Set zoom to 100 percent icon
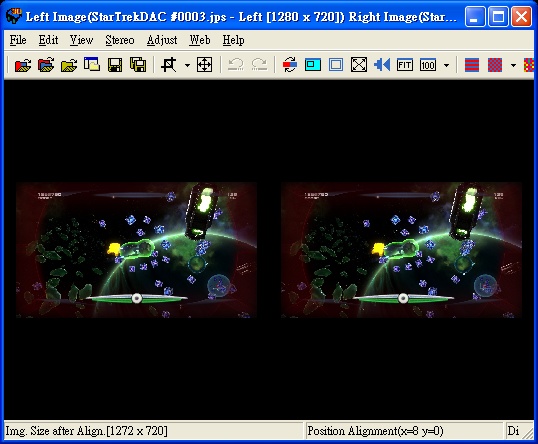 pos(428,65)
